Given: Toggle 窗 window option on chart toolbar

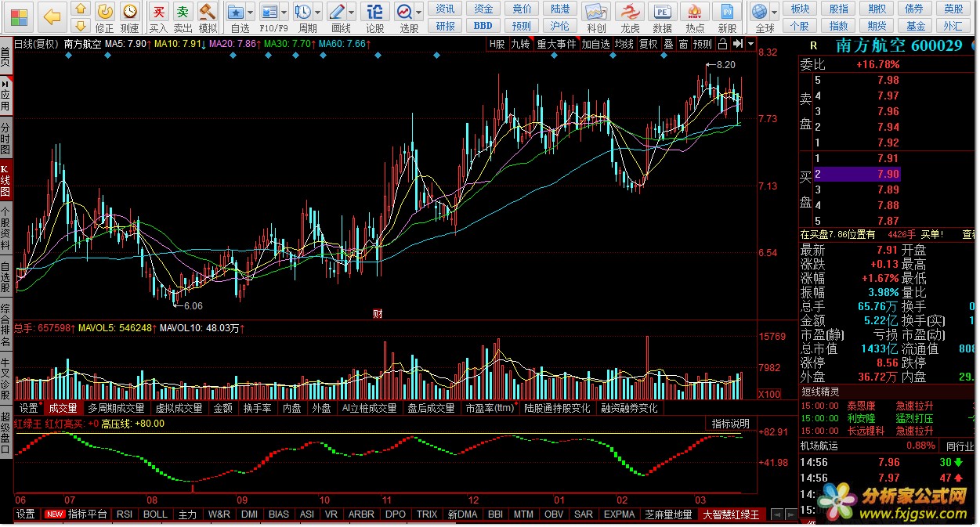Looking at the screenshot, I should click(683, 45).
